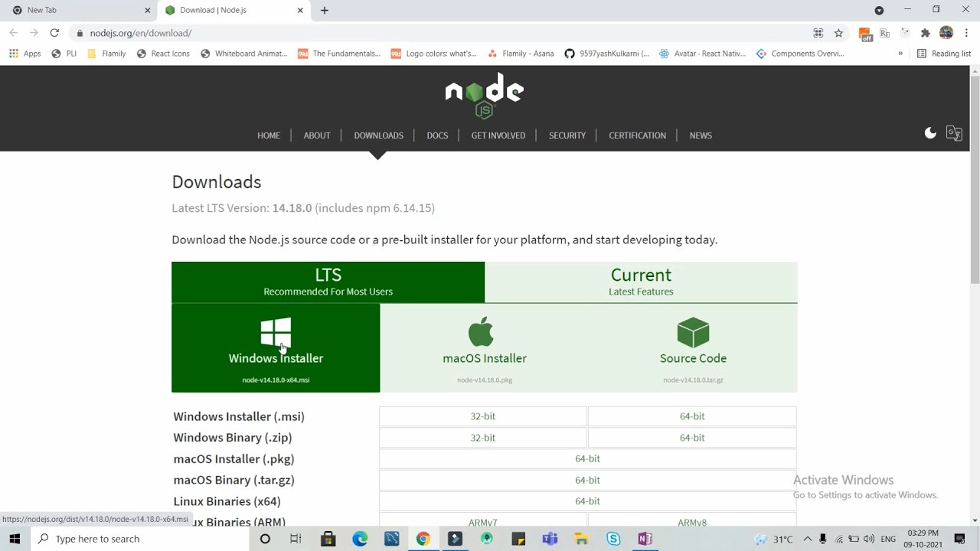Toggle dark mode with the moon icon
The image size is (980, 551).
click(930, 133)
